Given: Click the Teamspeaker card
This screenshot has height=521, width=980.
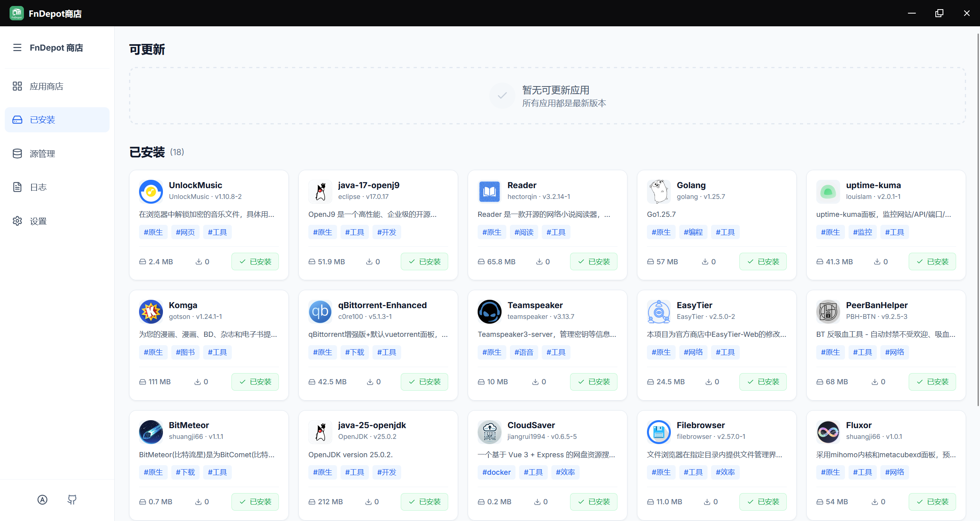Looking at the screenshot, I should [547, 345].
